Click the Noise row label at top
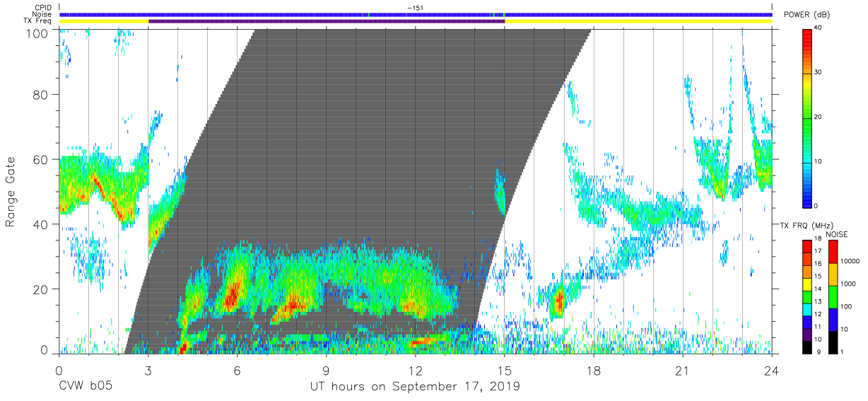 [41, 14]
